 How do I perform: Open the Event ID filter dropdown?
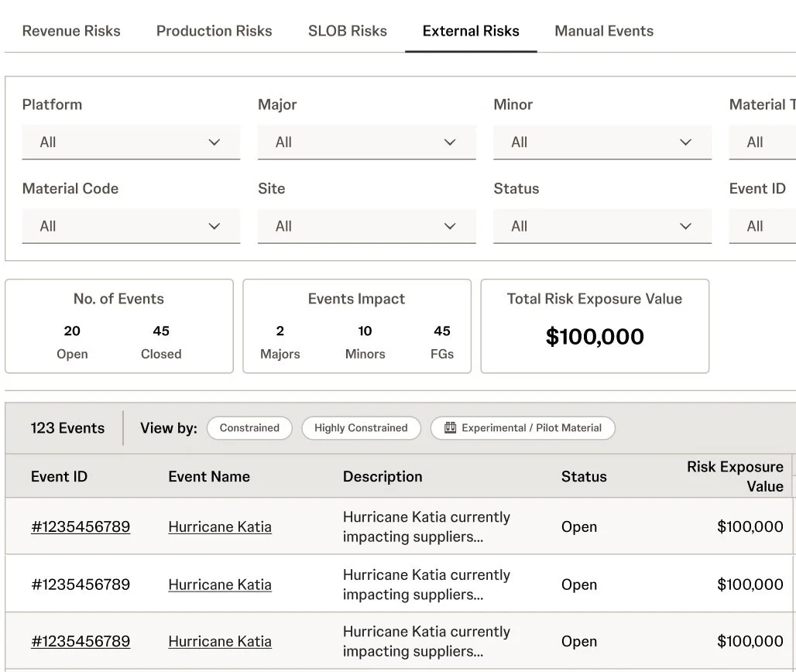point(763,226)
